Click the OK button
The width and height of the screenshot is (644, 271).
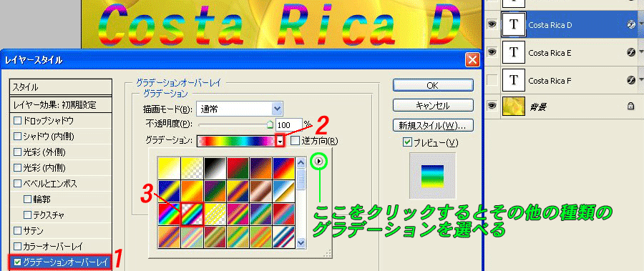click(433, 85)
